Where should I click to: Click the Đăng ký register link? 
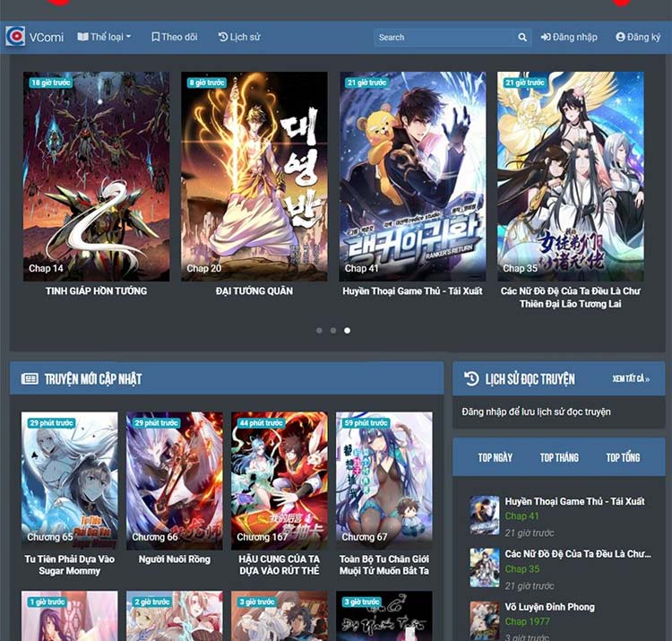tap(638, 38)
